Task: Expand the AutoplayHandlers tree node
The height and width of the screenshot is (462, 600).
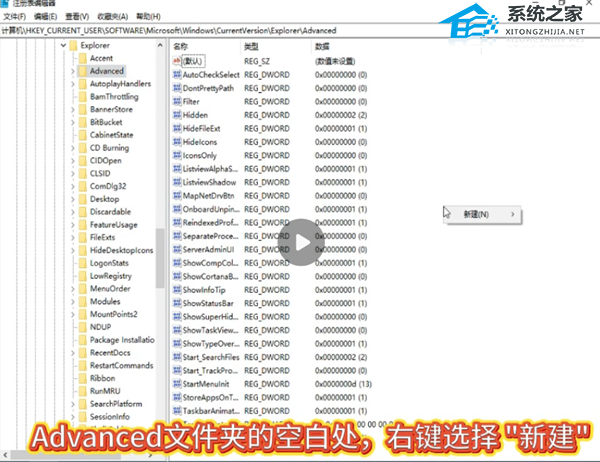Action: [x=73, y=84]
